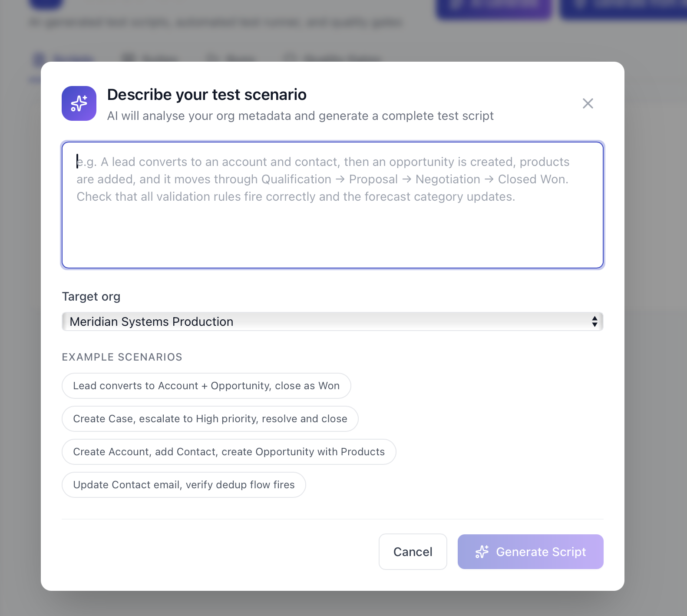This screenshot has height=616, width=687.
Task: Dismiss the dialog with the X icon
Action: [588, 103]
